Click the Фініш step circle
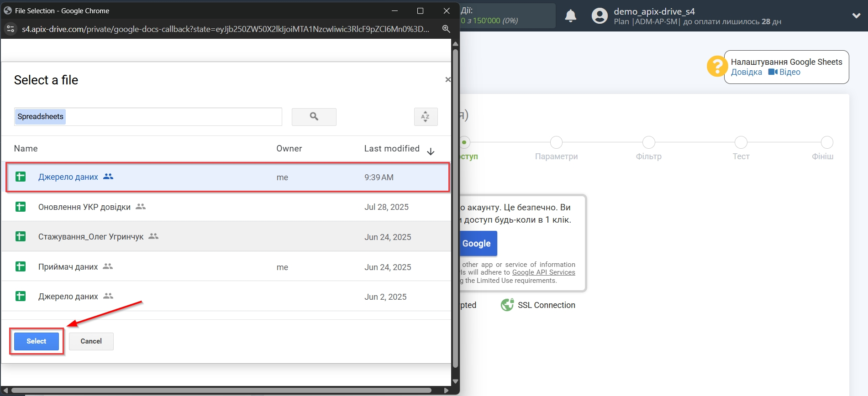 click(x=827, y=142)
